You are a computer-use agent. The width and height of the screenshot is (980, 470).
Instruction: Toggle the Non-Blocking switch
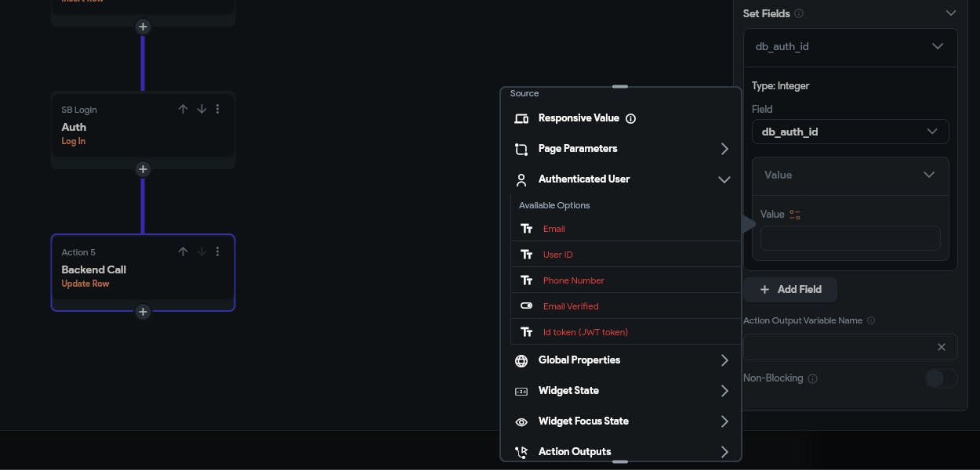pos(940,378)
